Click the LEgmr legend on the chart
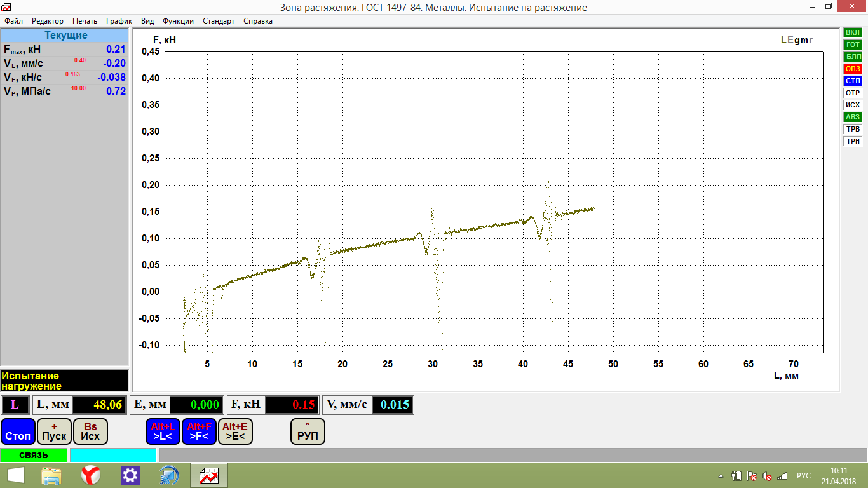The height and width of the screenshot is (488, 868). [797, 39]
